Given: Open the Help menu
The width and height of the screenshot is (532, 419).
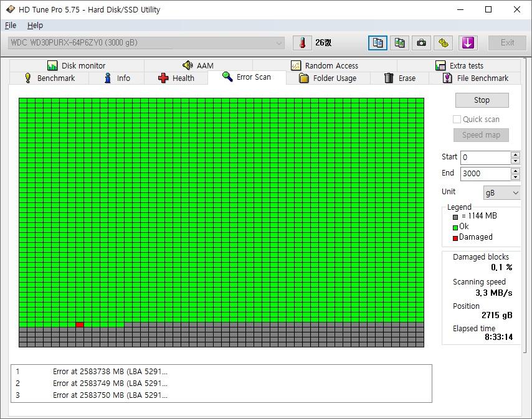Looking at the screenshot, I should coord(35,26).
